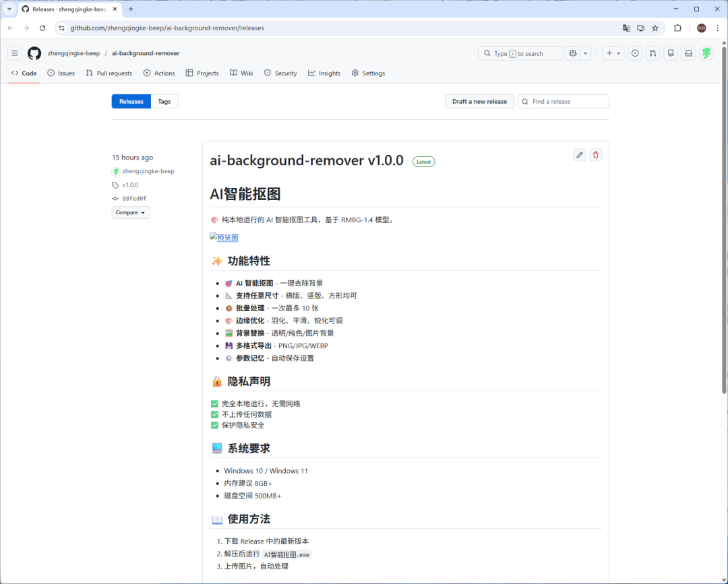Click Draft a new release
The width and height of the screenshot is (728, 584).
(x=480, y=102)
